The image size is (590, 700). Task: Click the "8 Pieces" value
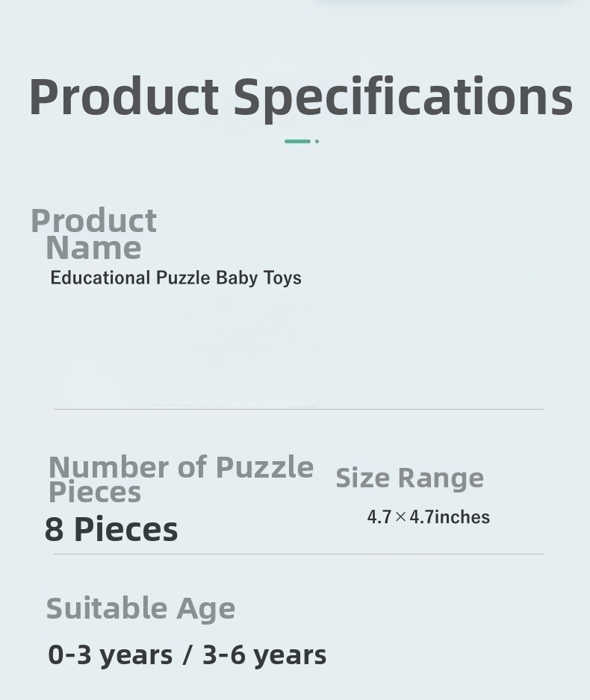tap(111, 530)
